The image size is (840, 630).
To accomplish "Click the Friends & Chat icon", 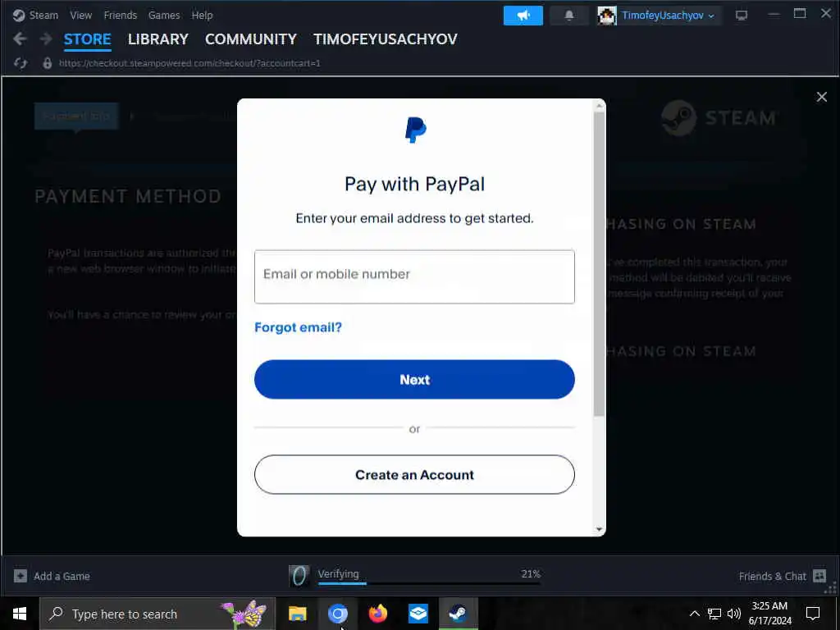I will click(819, 576).
